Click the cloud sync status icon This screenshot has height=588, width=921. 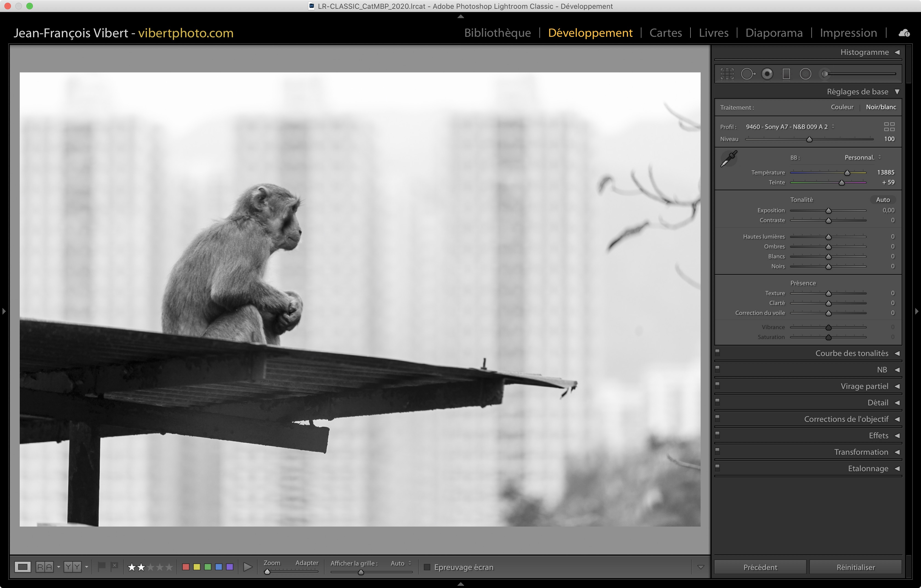[904, 33]
